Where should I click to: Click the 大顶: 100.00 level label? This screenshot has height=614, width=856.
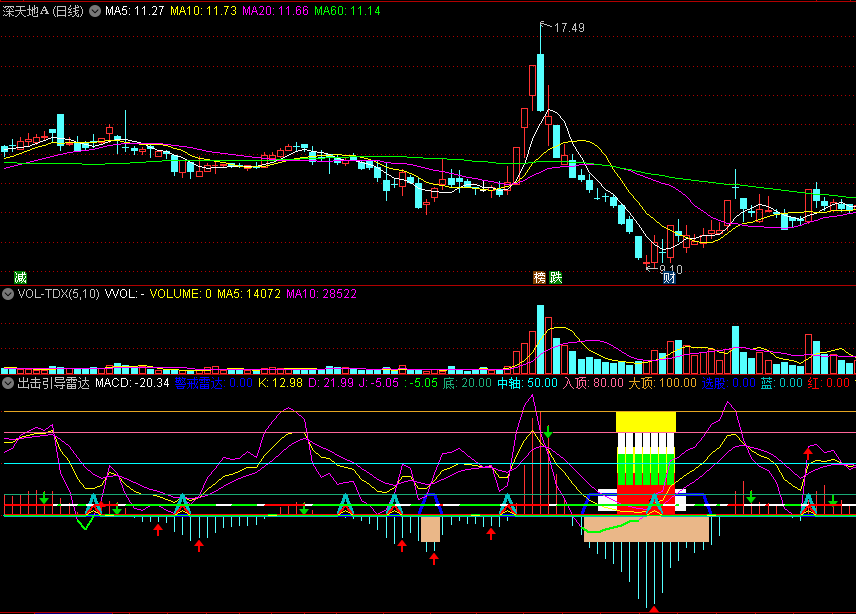[662, 383]
